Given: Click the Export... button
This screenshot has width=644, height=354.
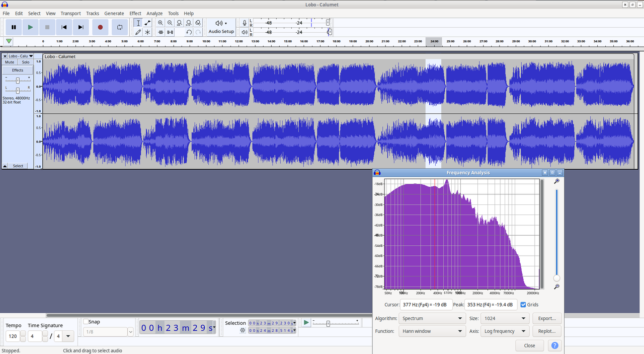Looking at the screenshot, I should click(x=547, y=318).
